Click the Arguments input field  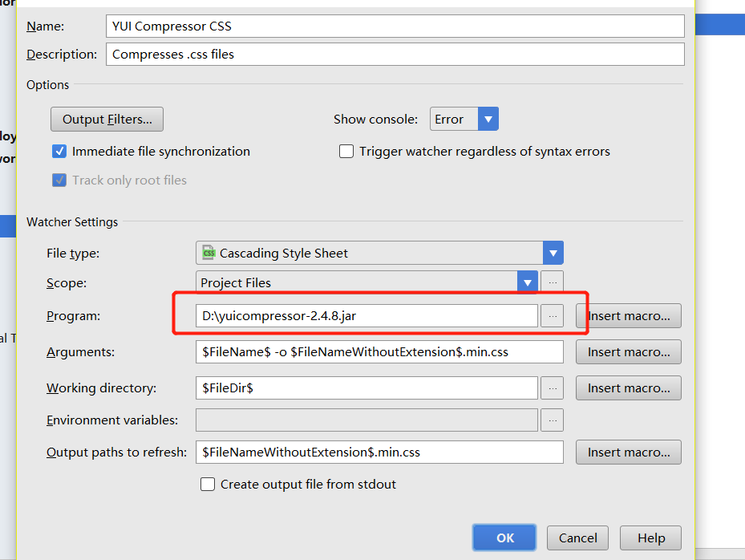pos(379,351)
